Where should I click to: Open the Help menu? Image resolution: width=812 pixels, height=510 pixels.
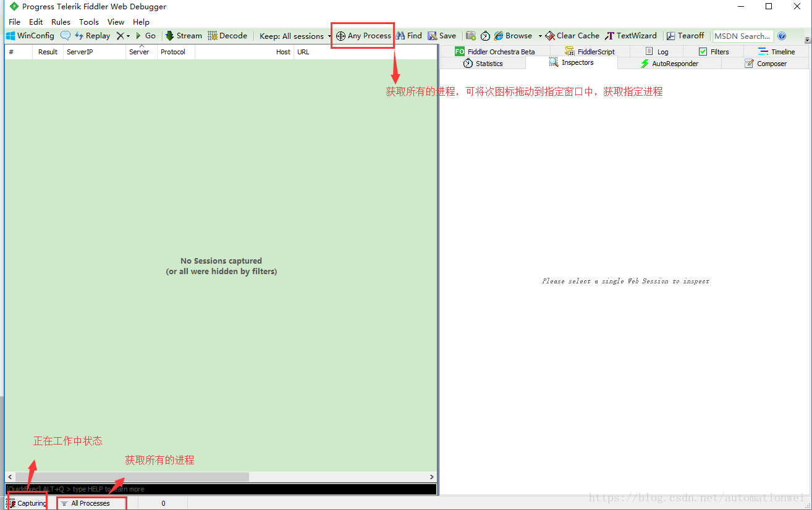tap(142, 22)
